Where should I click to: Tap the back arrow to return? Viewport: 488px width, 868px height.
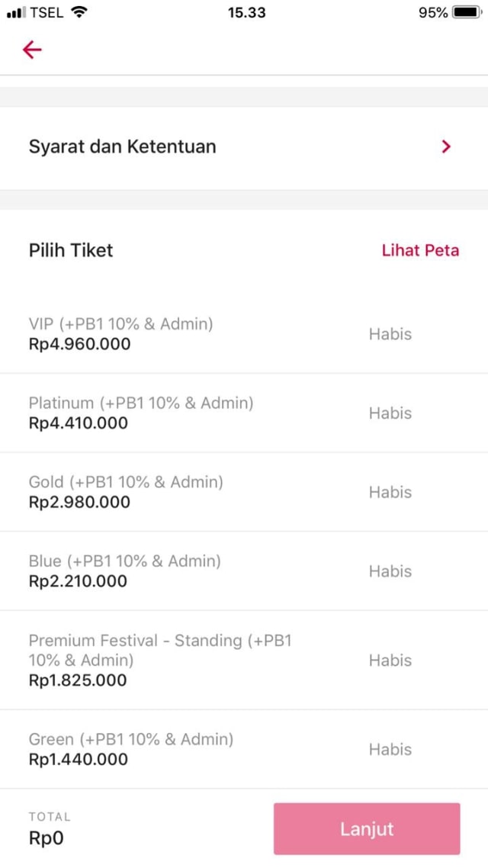tap(31, 50)
